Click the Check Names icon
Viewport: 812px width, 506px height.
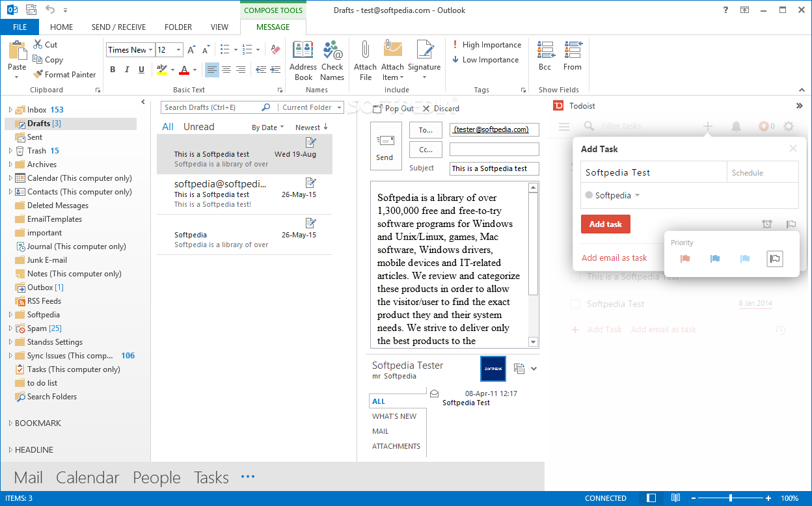[332, 51]
